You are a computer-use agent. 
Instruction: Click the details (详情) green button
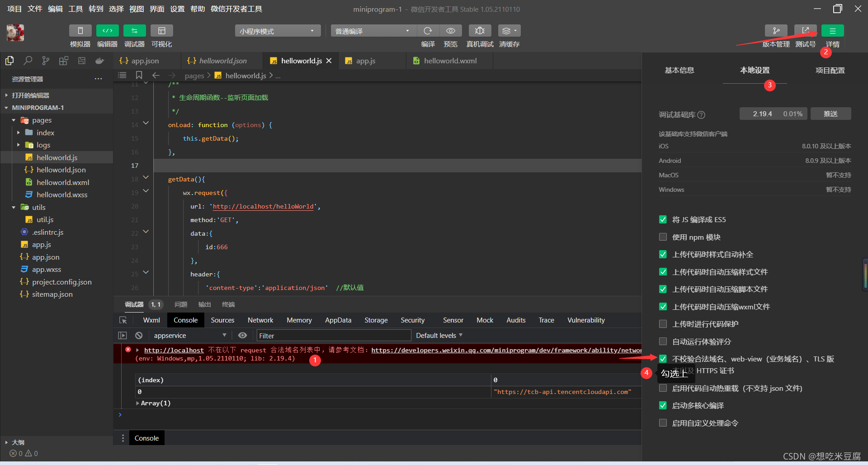832,31
